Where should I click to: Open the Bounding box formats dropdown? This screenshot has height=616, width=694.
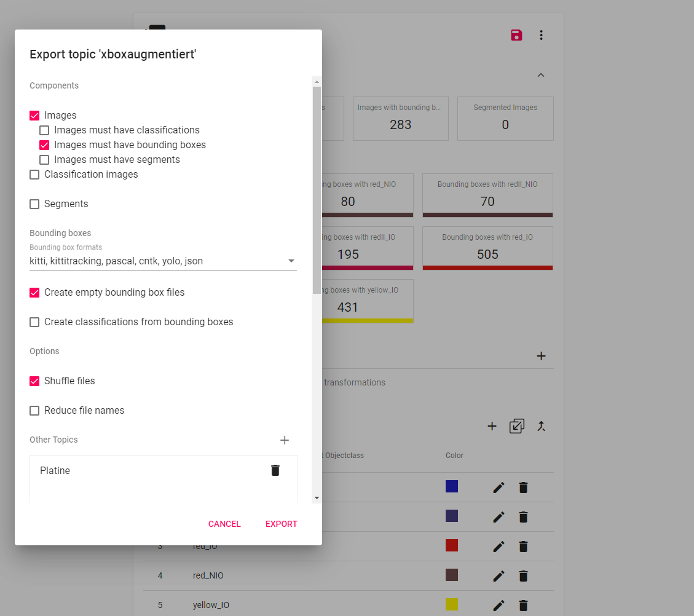point(163,261)
